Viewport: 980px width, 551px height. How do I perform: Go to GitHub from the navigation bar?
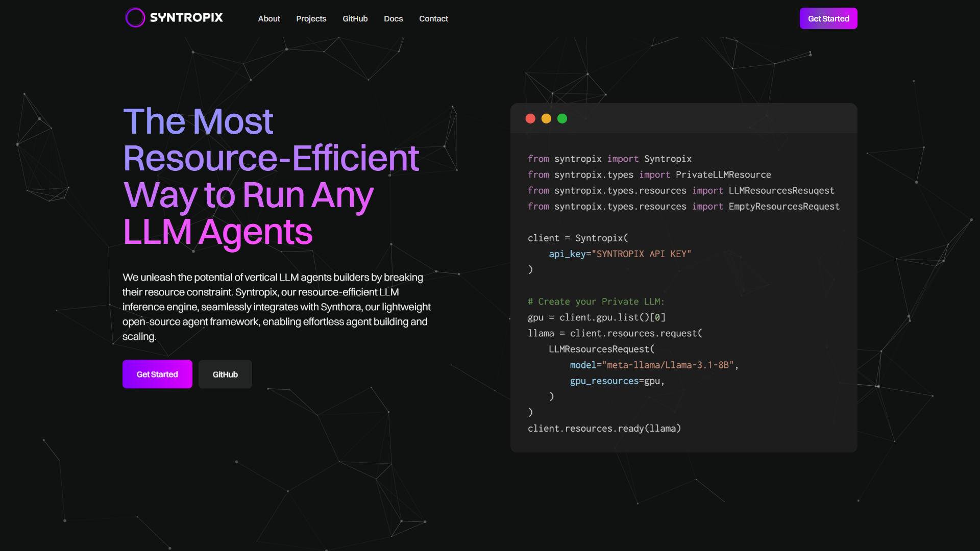point(355,18)
